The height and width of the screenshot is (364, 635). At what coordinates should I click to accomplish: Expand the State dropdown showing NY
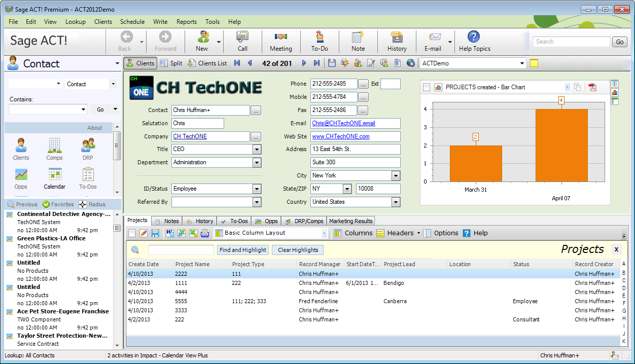(x=347, y=189)
